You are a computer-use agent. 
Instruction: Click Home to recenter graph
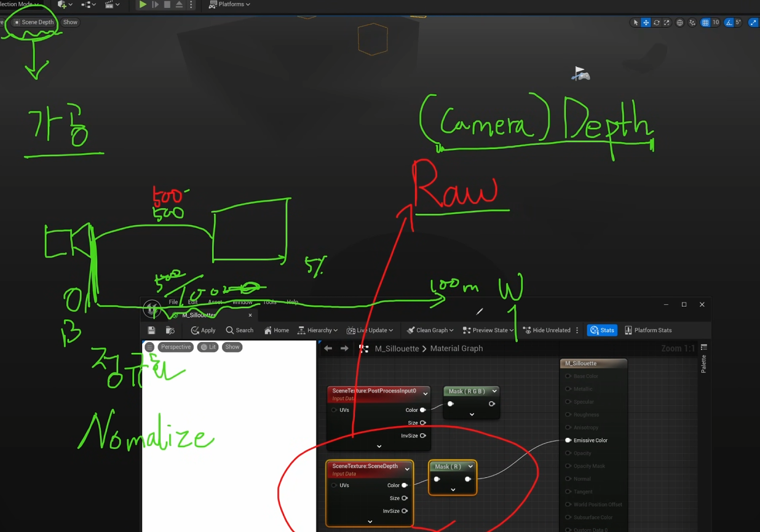276,330
